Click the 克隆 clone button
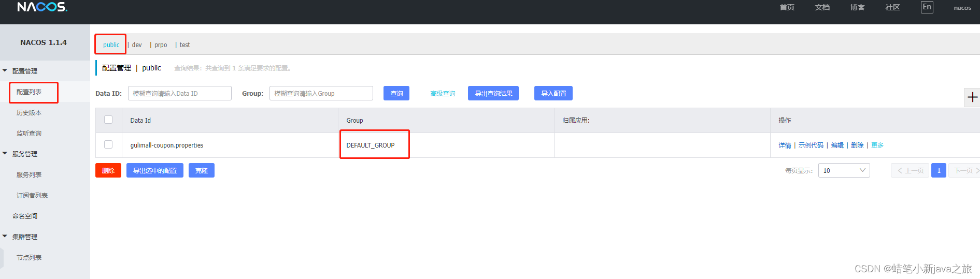Image resolution: width=980 pixels, height=279 pixels. (x=202, y=170)
